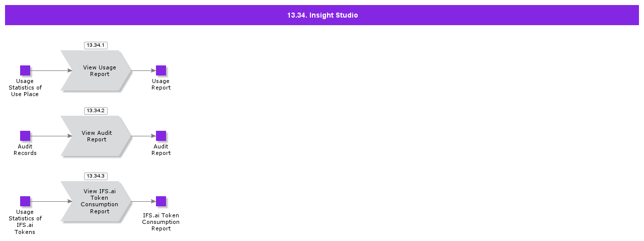644x241 pixels.
Task: Click the 13.34. Insight Studio header title
Action: 323,15
